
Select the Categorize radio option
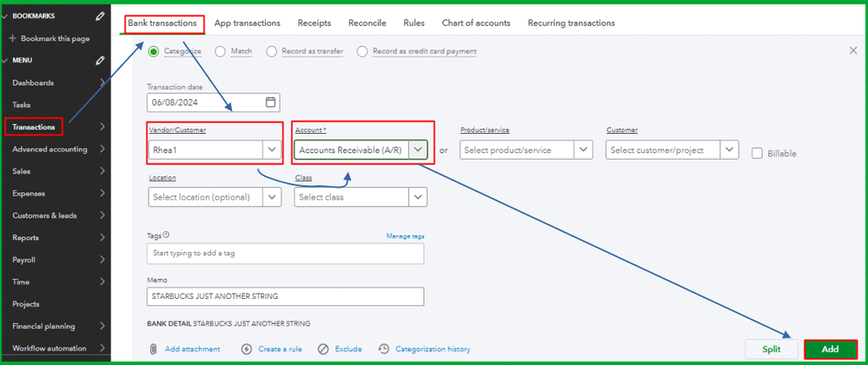pos(153,51)
